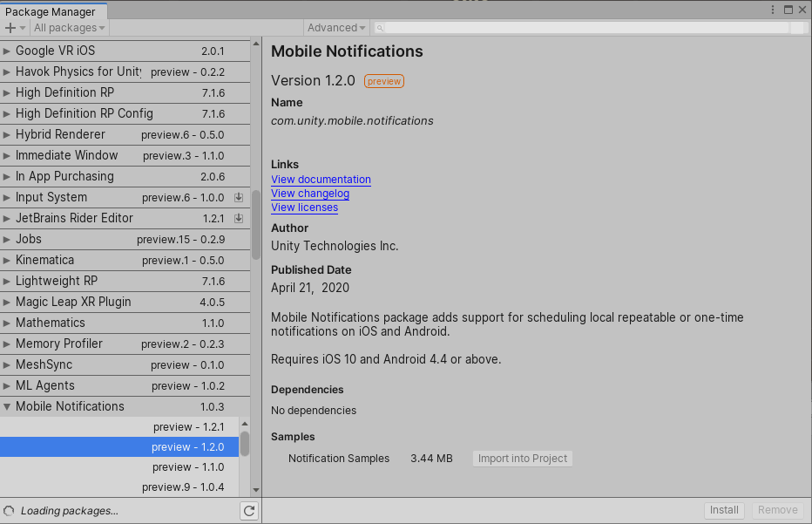Screen dimensions: 812x524
Task: Click the plus icon to add package
Action: pyautogui.click(x=10, y=28)
